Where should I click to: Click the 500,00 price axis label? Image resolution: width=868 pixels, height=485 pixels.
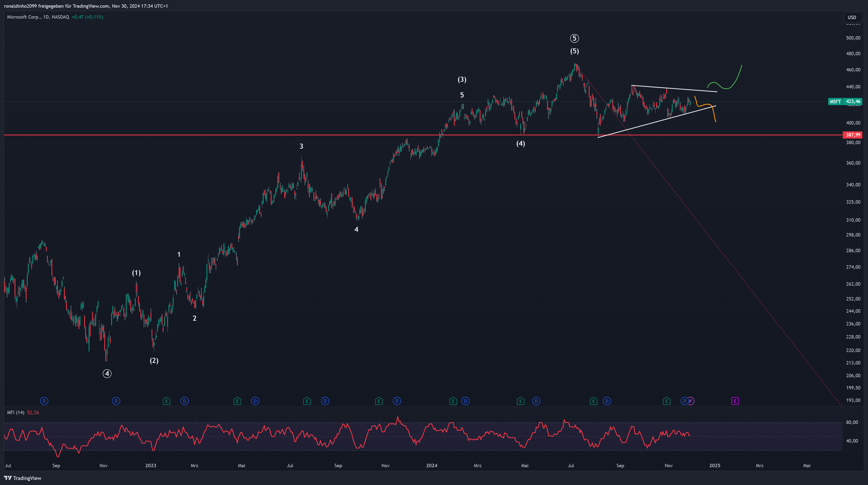pos(853,38)
